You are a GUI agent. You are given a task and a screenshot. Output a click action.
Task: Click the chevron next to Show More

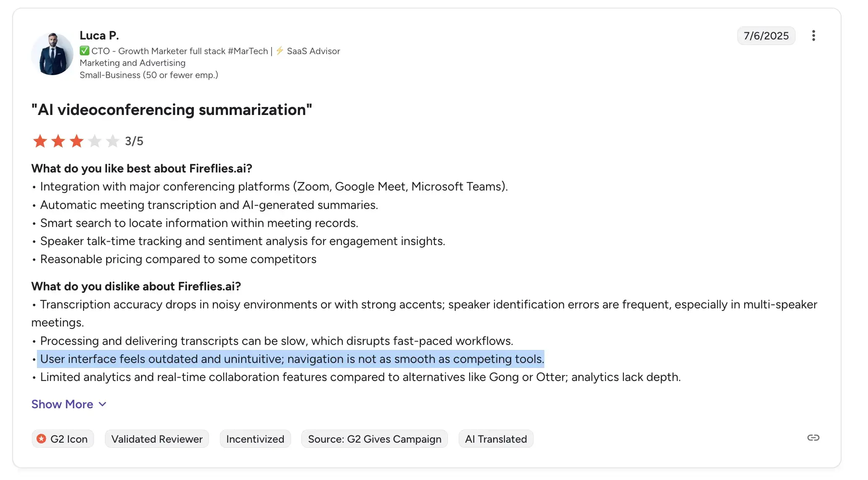point(102,404)
